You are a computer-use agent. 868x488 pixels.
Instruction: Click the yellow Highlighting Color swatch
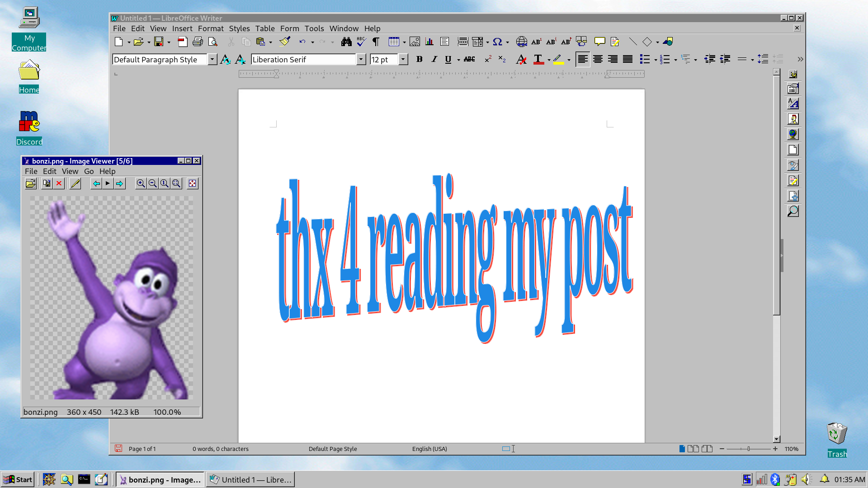[x=558, y=59]
